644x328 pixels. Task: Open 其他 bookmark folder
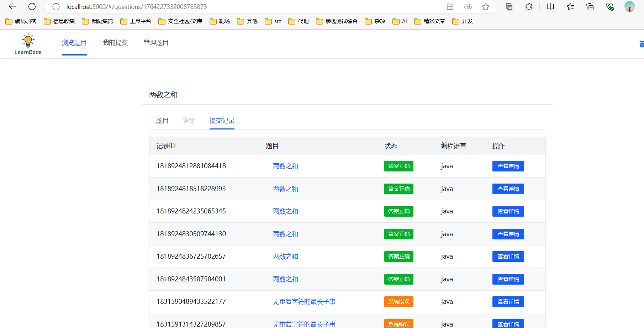(x=247, y=21)
